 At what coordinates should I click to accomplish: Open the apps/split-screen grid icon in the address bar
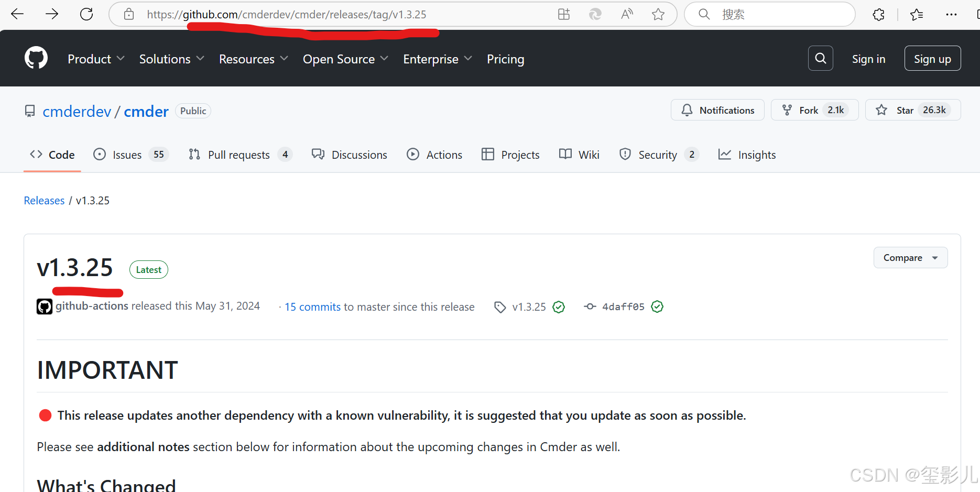(564, 14)
